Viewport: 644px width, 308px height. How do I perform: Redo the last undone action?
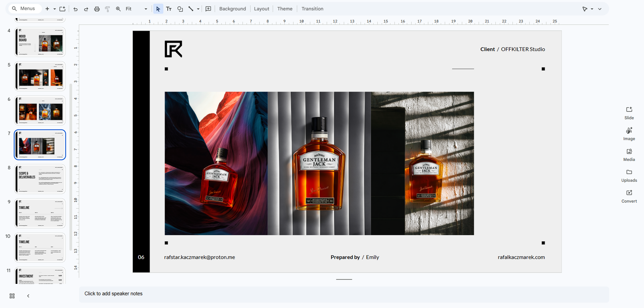coord(86,9)
